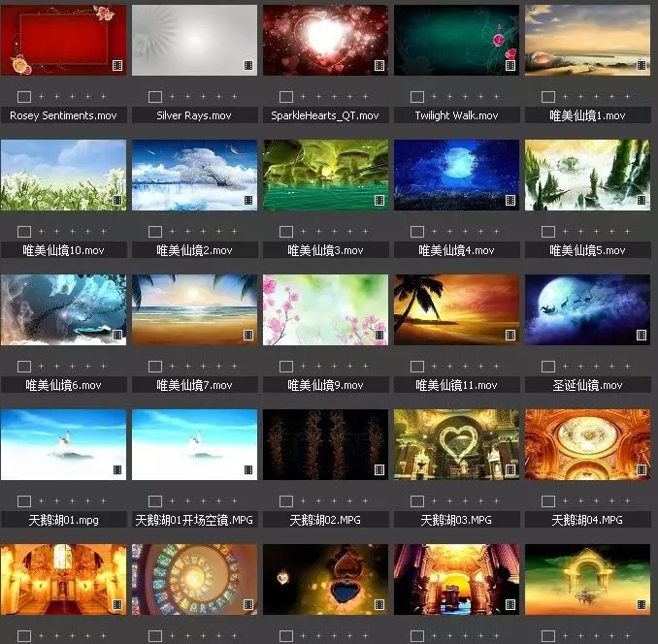Toggle the checkbox for 唯美仙境9.mov
This screenshot has width=658, height=644.
286,367
